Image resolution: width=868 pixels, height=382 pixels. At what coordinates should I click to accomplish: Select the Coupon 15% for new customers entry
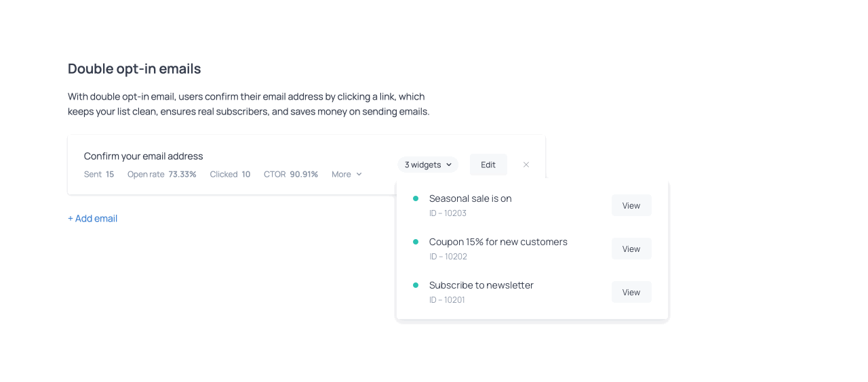[x=498, y=242]
